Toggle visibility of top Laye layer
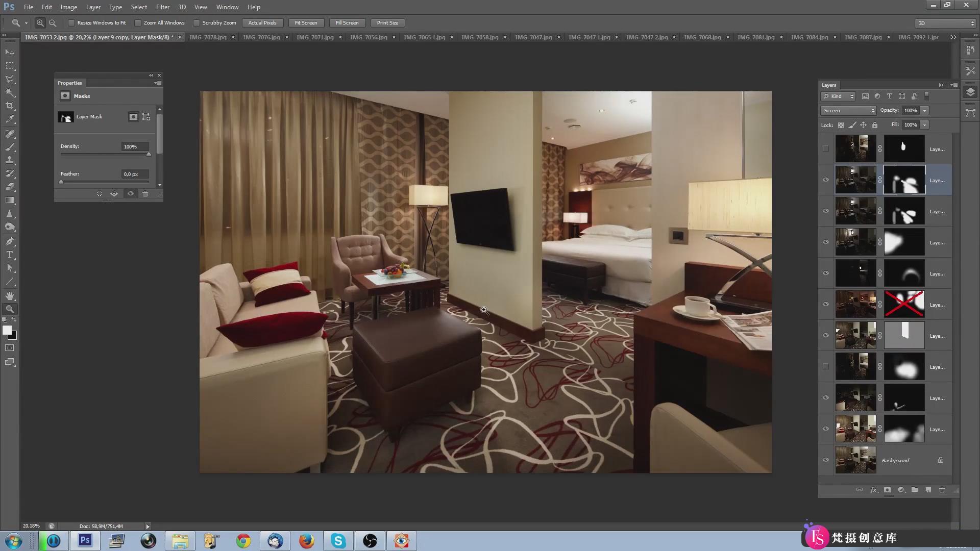Image resolution: width=980 pixels, height=551 pixels. 826,148
